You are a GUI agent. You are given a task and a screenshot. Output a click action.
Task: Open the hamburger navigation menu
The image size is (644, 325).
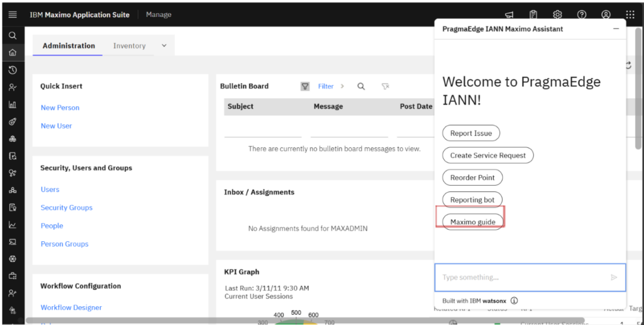pos(13,14)
